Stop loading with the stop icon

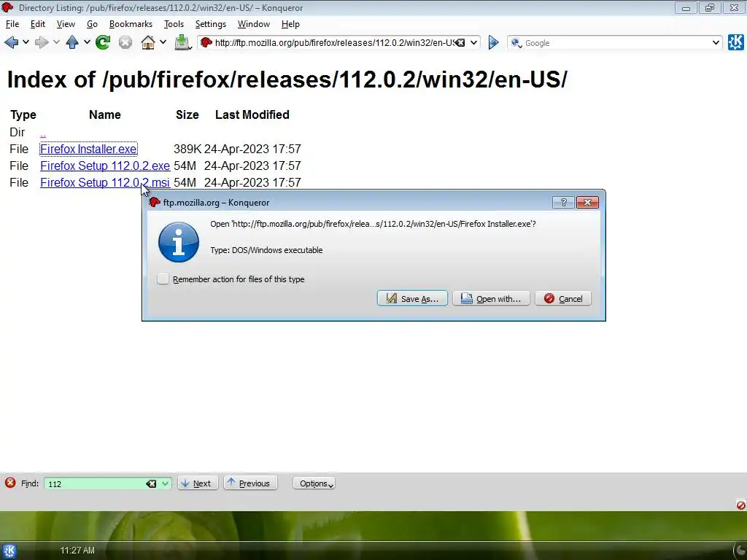click(125, 42)
